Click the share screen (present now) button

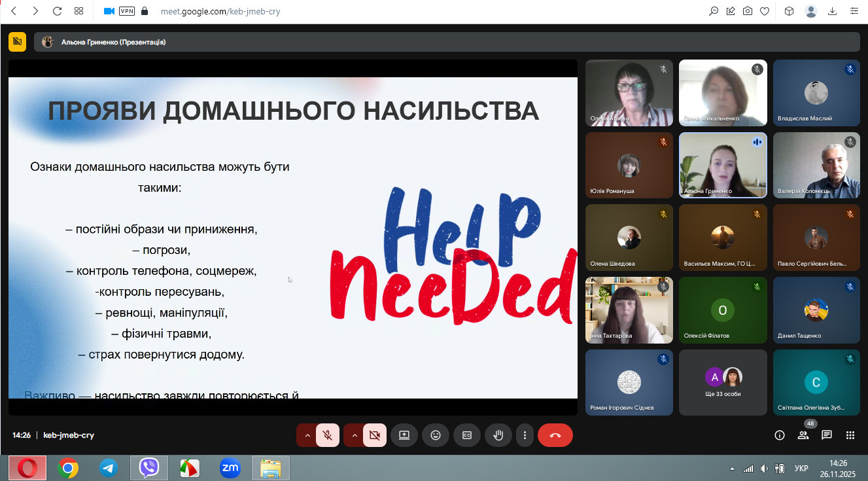coord(404,435)
